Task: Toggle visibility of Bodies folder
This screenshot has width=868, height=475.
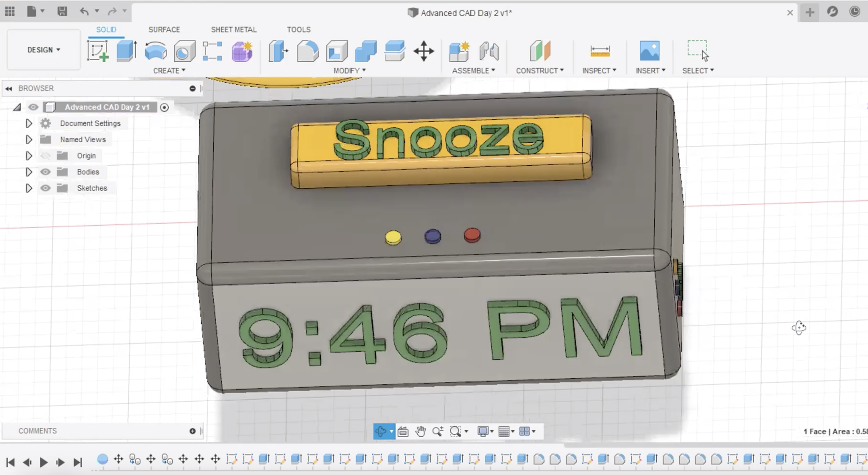Action: (45, 172)
